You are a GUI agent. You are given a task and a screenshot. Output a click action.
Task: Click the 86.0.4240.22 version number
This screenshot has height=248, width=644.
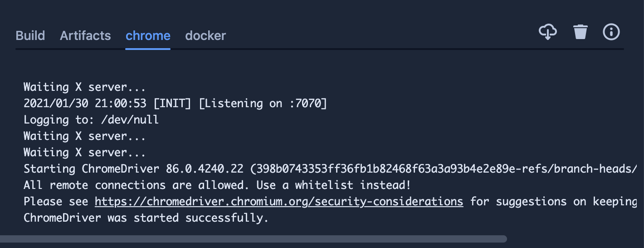point(205,169)
